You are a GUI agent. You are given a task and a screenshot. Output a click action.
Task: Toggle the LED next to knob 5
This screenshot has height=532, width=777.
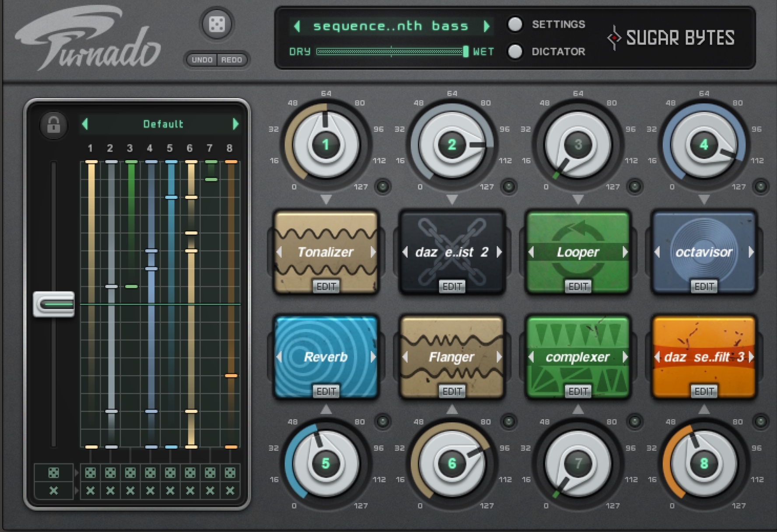(x=383, y=421)
